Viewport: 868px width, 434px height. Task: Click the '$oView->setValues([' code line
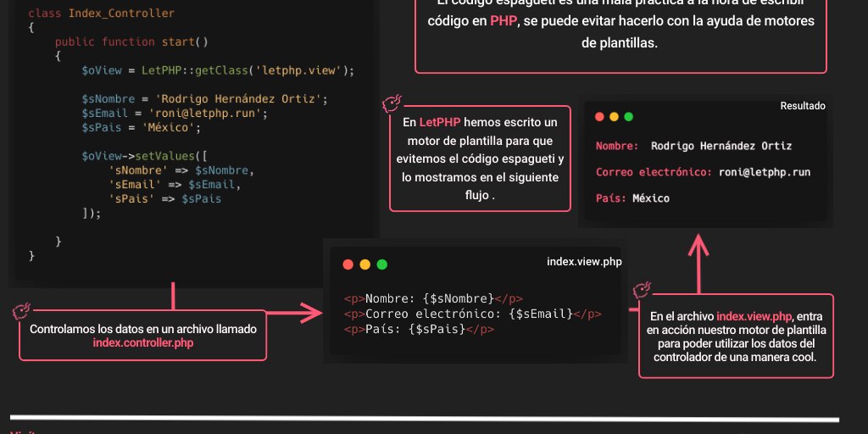(x=144, y=157)
